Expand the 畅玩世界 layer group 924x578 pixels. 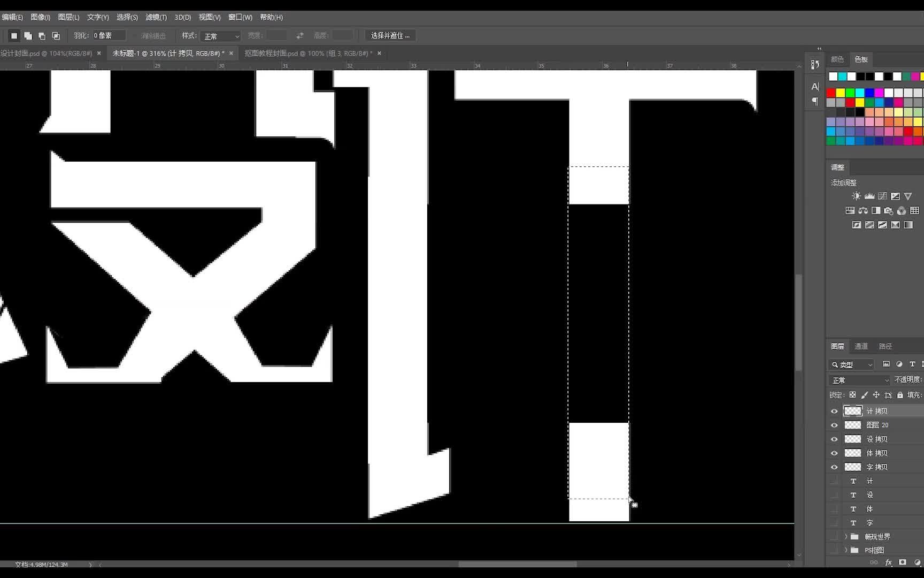click(x=846, y=536)
